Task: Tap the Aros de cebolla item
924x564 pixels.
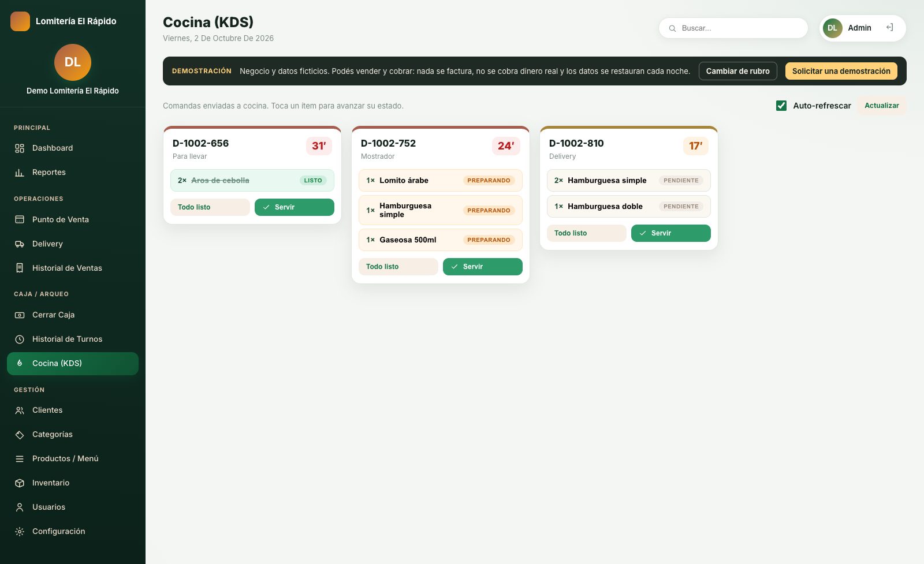Action: coord(252,181)
